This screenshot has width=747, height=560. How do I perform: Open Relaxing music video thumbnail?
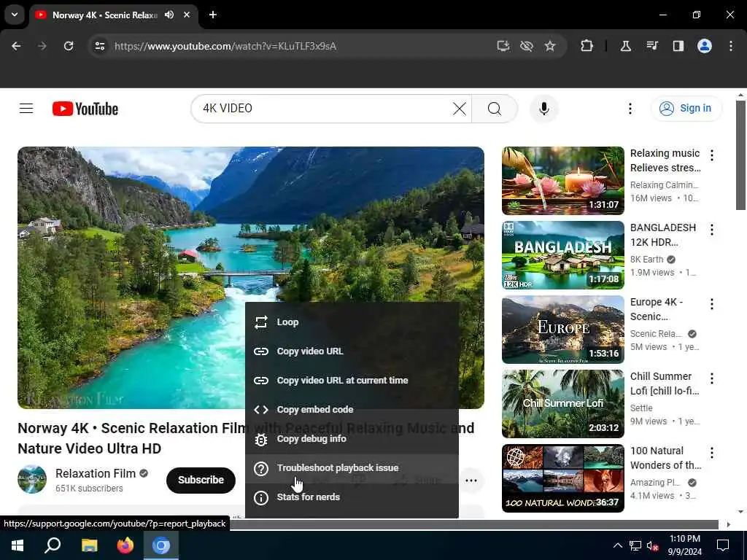pos(562,181)
